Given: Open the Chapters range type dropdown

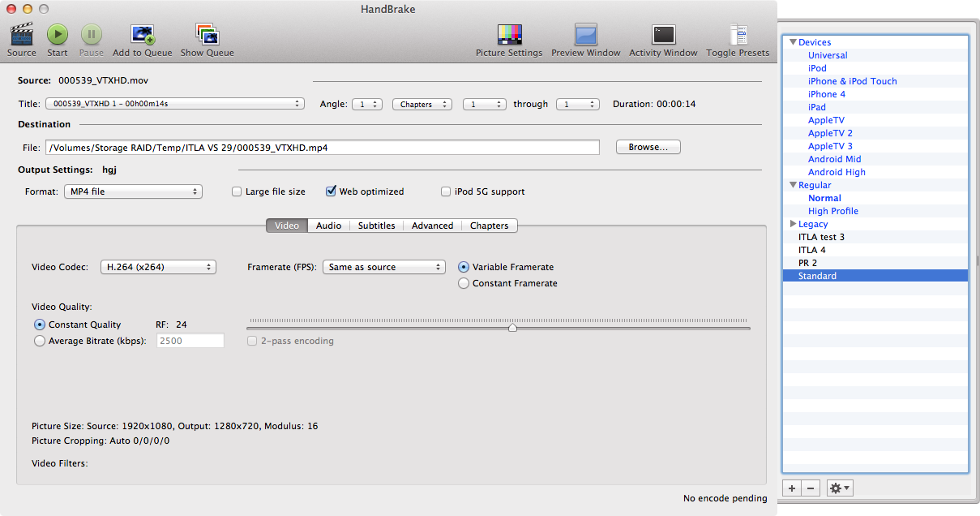Looking at the screenshot, I should coord(423,104).
